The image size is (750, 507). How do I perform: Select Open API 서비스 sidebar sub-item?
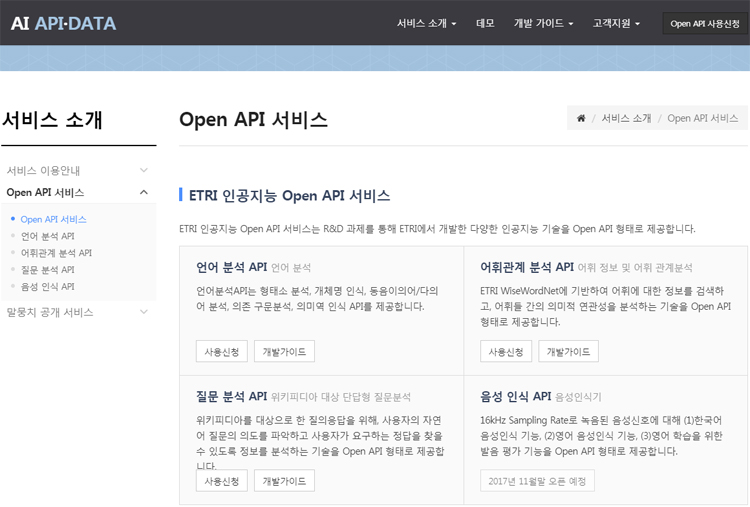[54, 219]
